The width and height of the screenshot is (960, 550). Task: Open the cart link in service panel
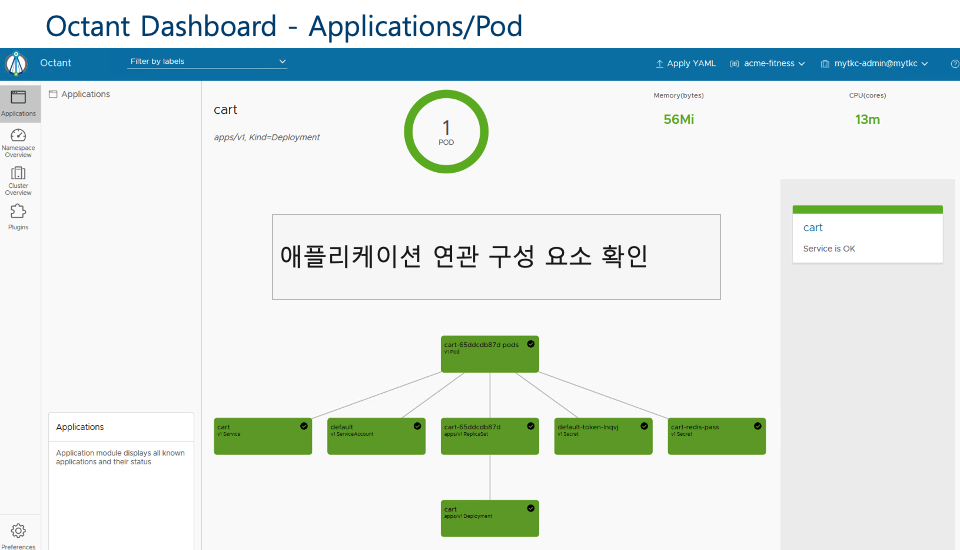(x=812, y=227)
